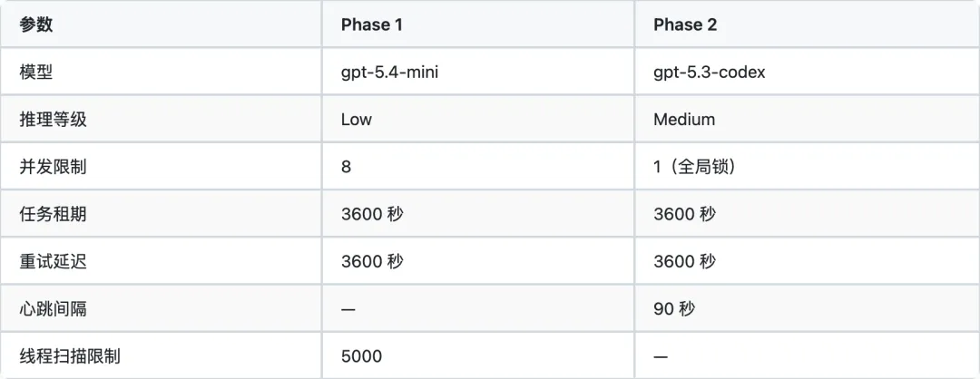The height and width of the screenshot is (379, 980).
Task: Click the 模型 row label
Action: pyautogui.click(x=36, y=72)
